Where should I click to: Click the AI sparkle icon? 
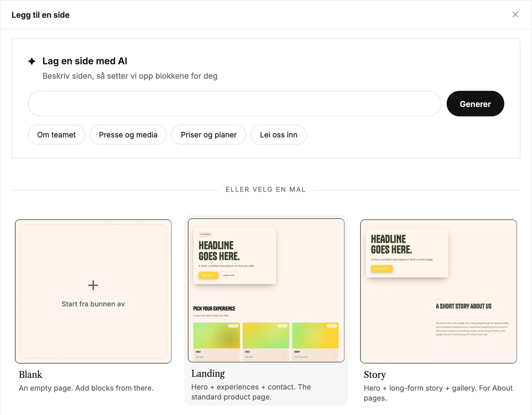point(32,61)
